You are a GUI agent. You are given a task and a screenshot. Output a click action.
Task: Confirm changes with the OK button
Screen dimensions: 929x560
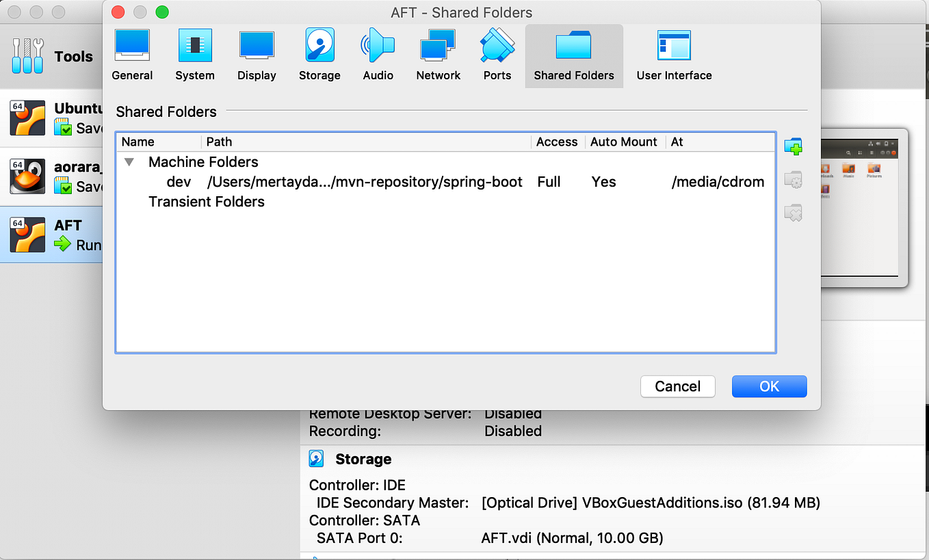click(769, 386)
